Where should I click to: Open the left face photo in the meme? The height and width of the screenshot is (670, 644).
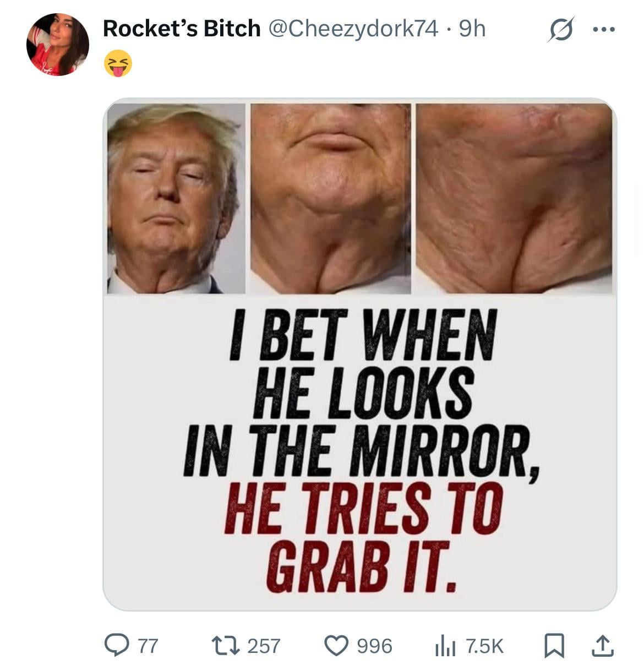click(176, 198)
